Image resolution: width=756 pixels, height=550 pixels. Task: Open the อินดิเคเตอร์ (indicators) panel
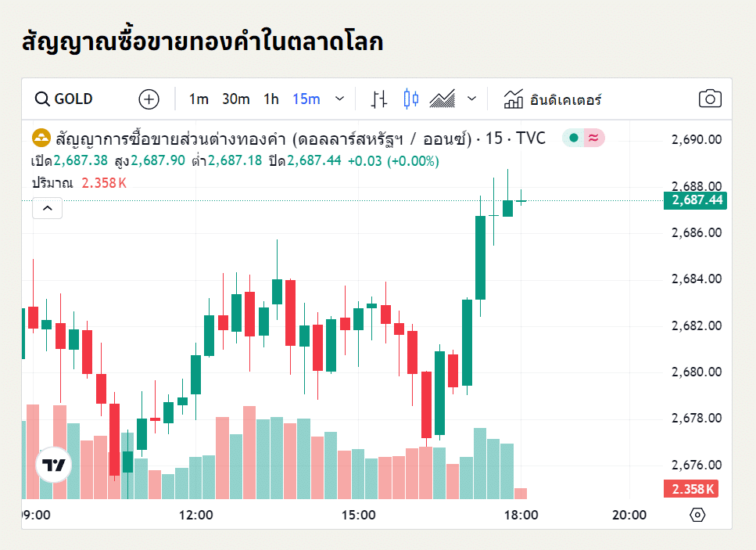[x=555, y=99]
